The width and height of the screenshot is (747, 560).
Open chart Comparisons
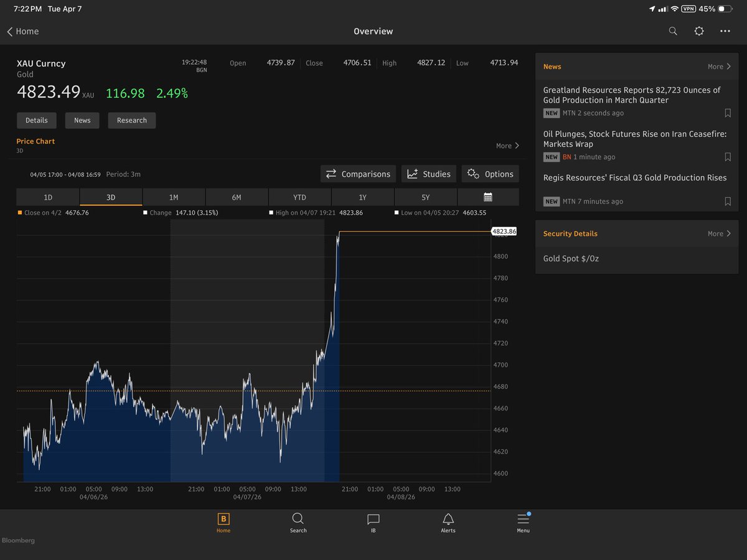click(358, 174)
